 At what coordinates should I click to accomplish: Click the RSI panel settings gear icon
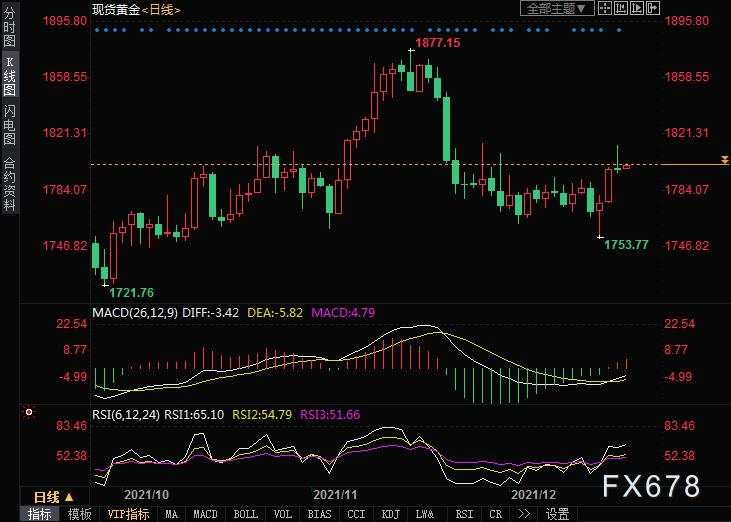(29, 412)
